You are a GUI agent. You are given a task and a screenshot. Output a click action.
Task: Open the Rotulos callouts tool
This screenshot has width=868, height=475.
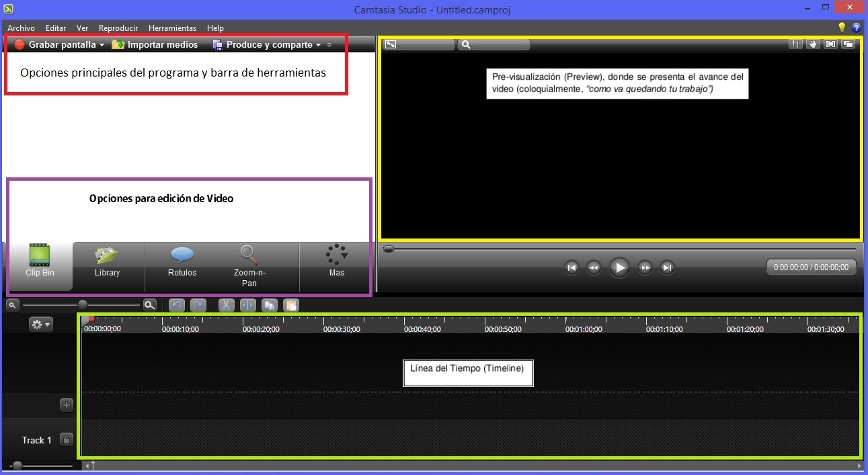point(182,262)
